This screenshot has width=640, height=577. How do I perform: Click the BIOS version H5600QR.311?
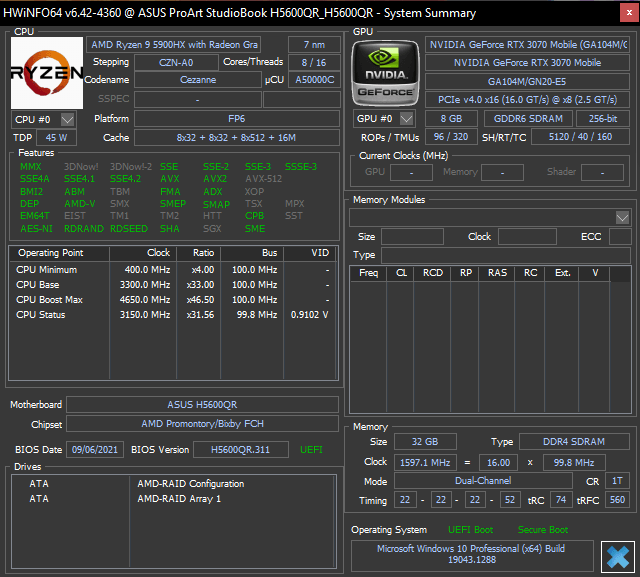pos(240,450)
